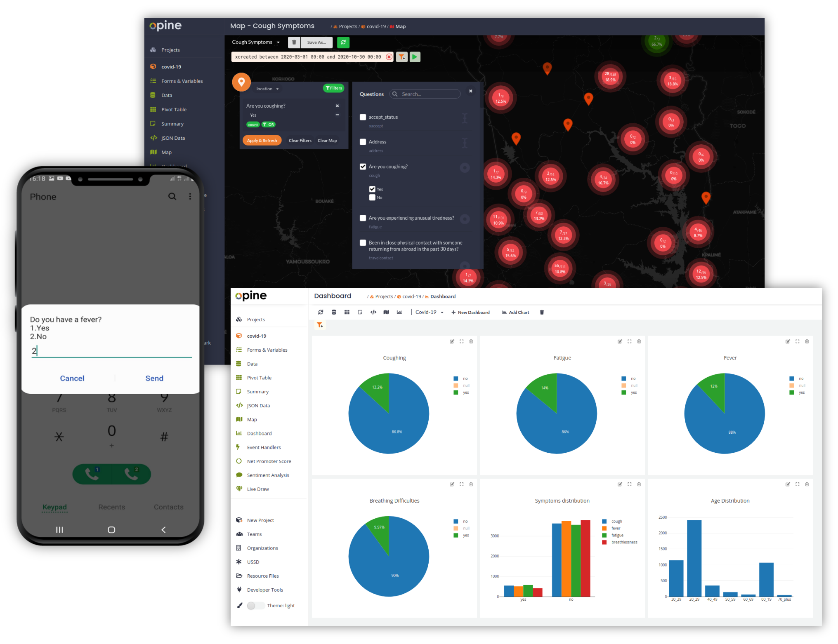Open Net Promoter Score in sidebar
The height and width of the screenshot is (644, 838).
coord(269,461)
